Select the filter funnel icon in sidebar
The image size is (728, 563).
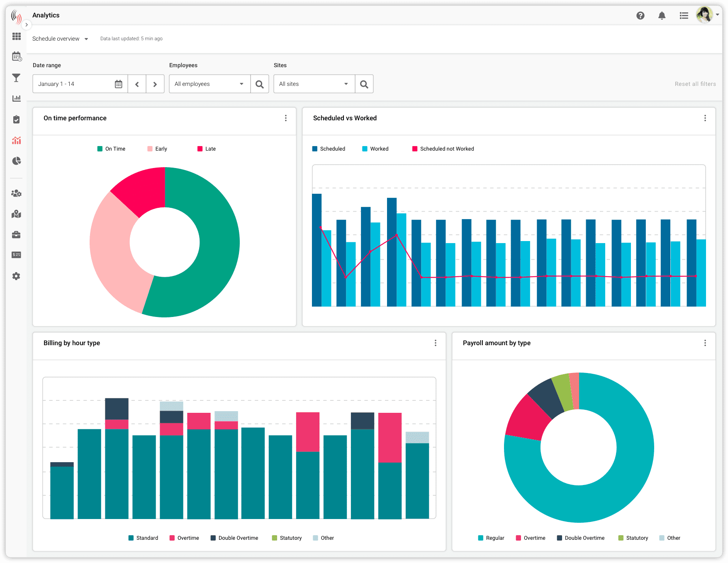click(16, 78)
